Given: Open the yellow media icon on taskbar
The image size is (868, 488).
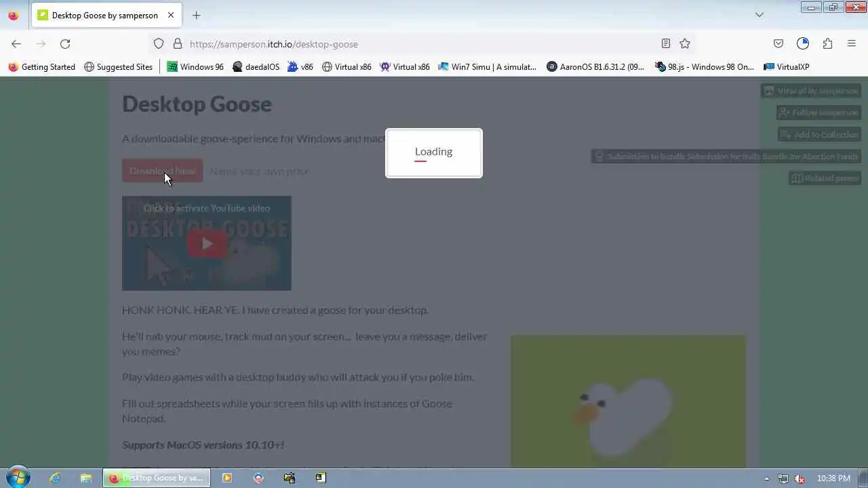Looking at the screenshot, I should point(227,478).
